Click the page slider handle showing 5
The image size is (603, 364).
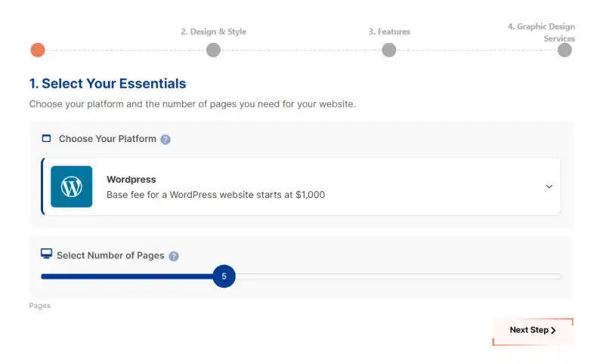pyautogui.click(x=224, y=276)
